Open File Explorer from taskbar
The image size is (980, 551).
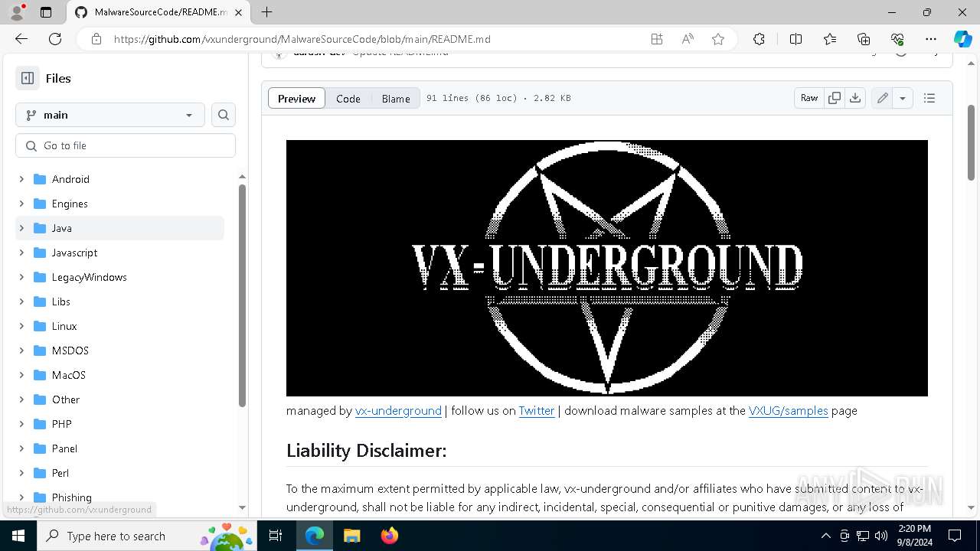coord(351,536)
